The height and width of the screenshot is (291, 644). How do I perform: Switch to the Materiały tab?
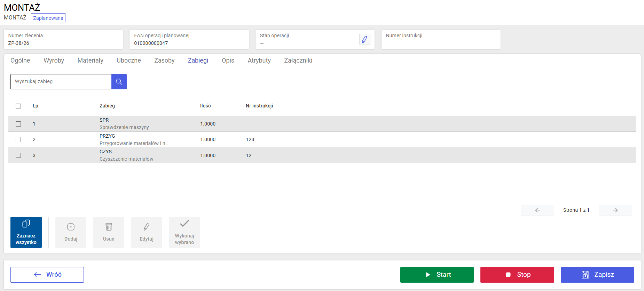[x=91, y=60]
